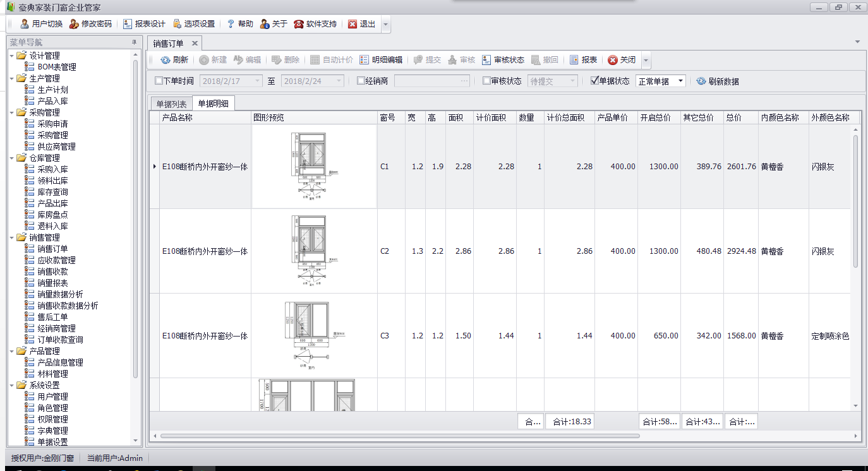
Task: Open 修改密码 change password
Action: click(74, 24)
